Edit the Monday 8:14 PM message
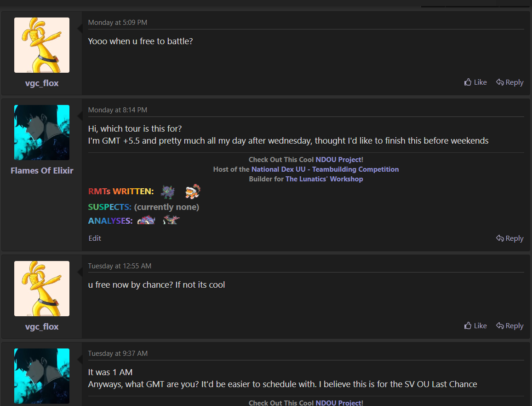Screen dimensions: 532x406 [x=95, y=238]
